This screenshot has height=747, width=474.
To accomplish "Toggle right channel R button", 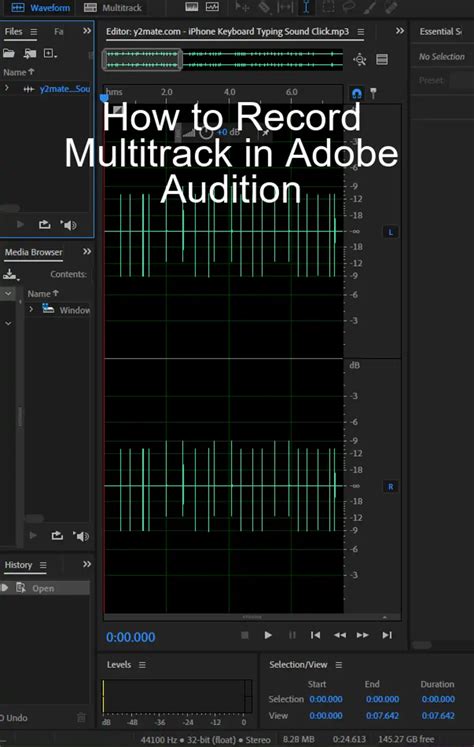I will click(x=391, y=487).
